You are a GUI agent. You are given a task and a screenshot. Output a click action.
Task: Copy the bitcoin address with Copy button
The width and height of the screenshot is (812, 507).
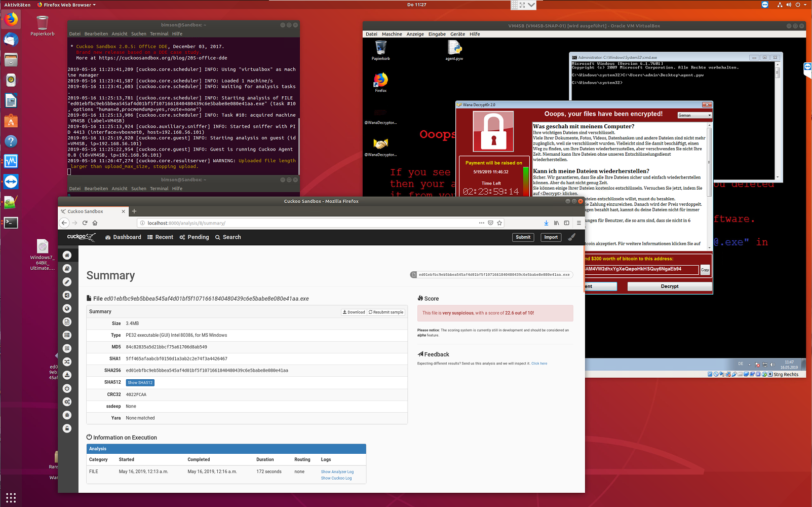705,270
